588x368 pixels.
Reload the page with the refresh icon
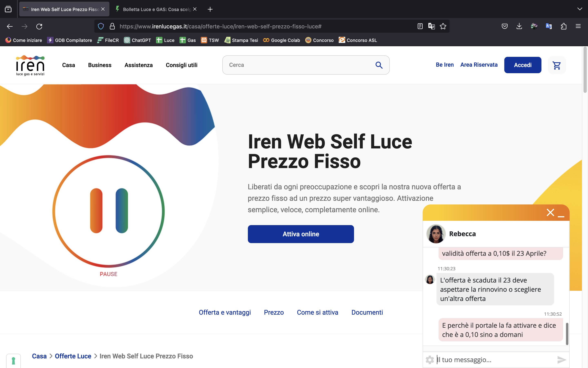pyautogui.click(x=39, y=26)
